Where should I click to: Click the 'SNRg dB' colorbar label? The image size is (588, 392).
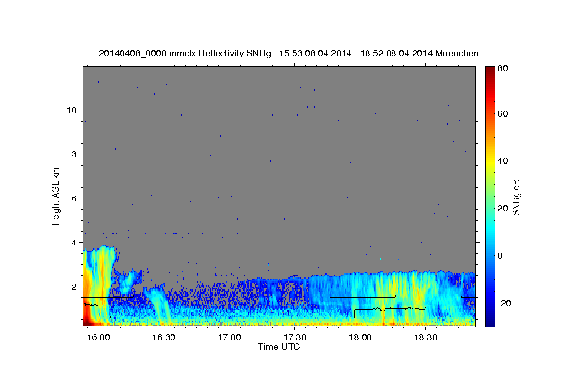[x=516, y=197]
